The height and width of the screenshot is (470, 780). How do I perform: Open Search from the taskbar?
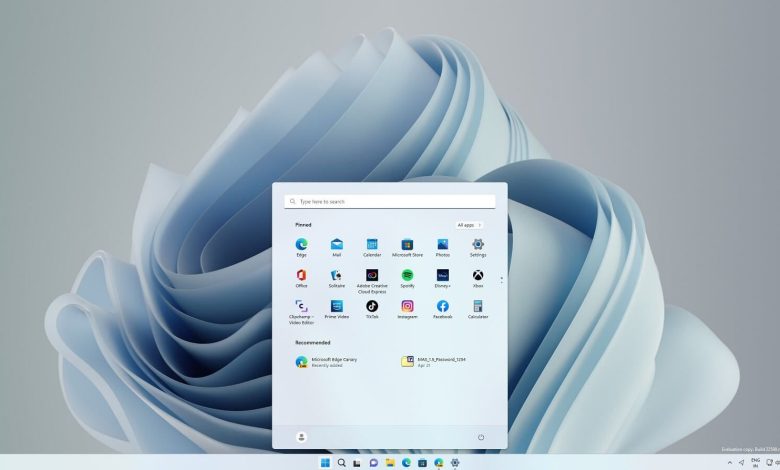[x=342, y=463]
